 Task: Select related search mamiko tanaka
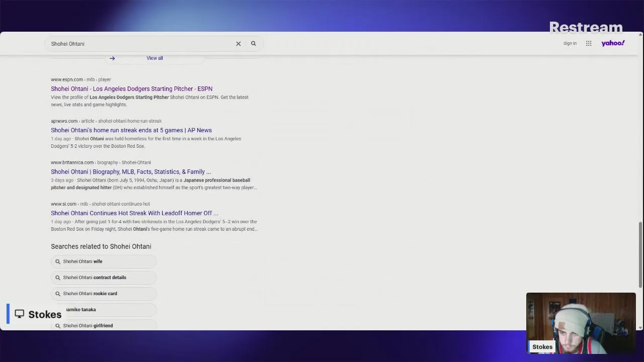pos(104,310)
